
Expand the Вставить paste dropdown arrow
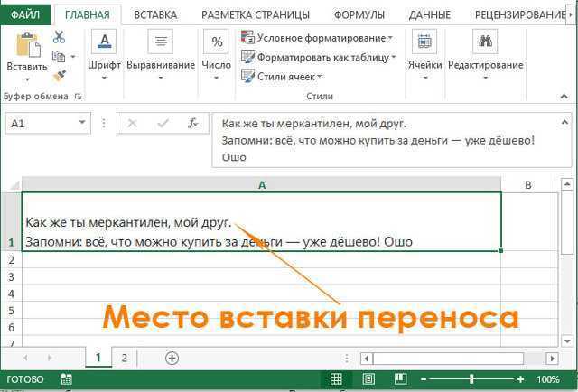[x=27, y=79]
